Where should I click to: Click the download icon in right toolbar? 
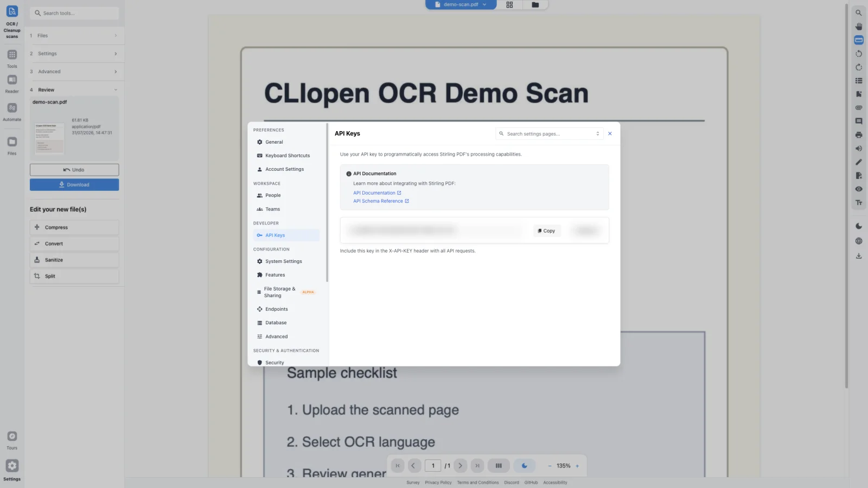(859, 256)
